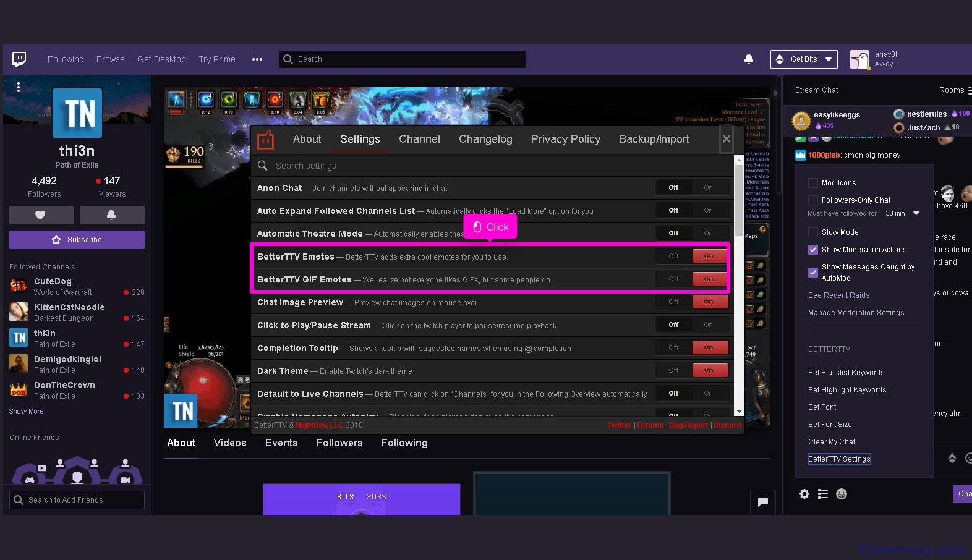Click the Demigodkinglol channel avatar
The width and height of the screenshot is (972, 560).
coord(19,363)
